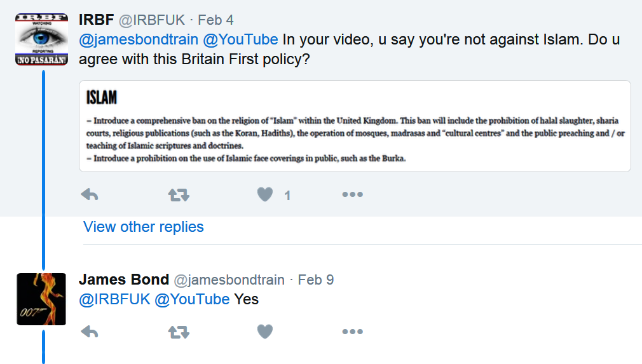Click the @jamesbondtrain mention in IRBF tweet
This screenshot has height=364, width=642.
[x=138, y=39]
